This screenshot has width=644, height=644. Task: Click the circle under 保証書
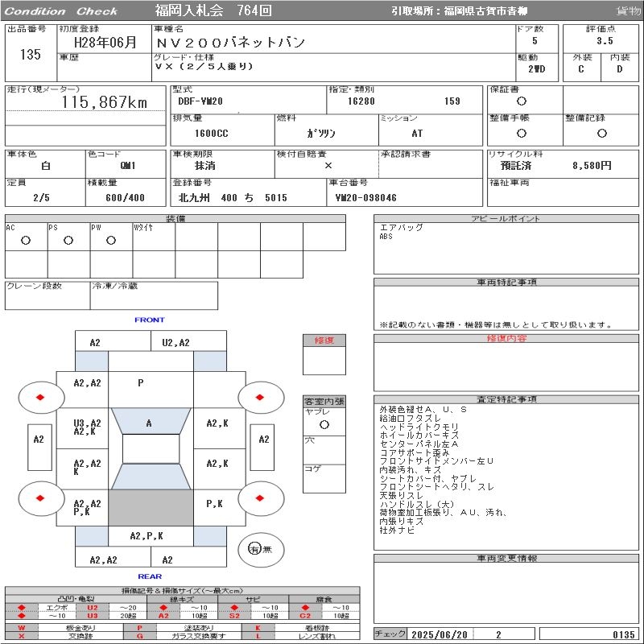click(x=522, y=101)
